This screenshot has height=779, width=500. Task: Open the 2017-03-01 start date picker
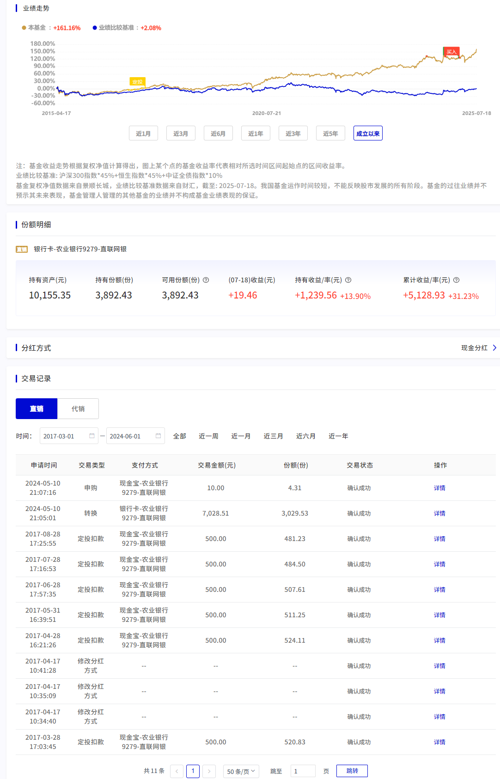pos(69,436)
